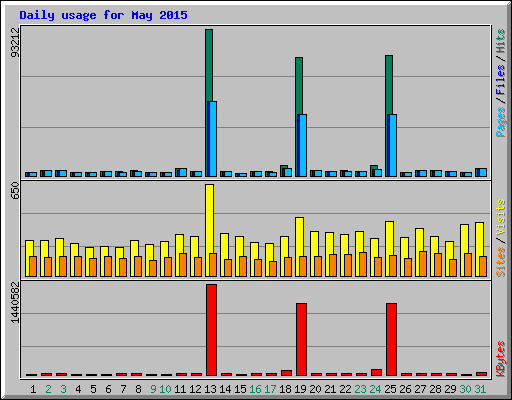Click day label 12 on the x-axis
The width and height of the screenshot is (512, 400).
coord(195,389)
